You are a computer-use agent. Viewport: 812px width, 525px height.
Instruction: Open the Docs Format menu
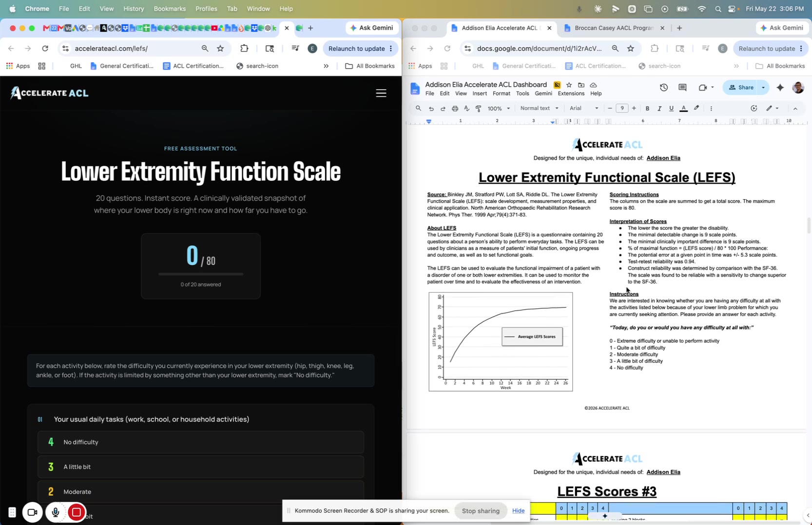coord(502,94)
